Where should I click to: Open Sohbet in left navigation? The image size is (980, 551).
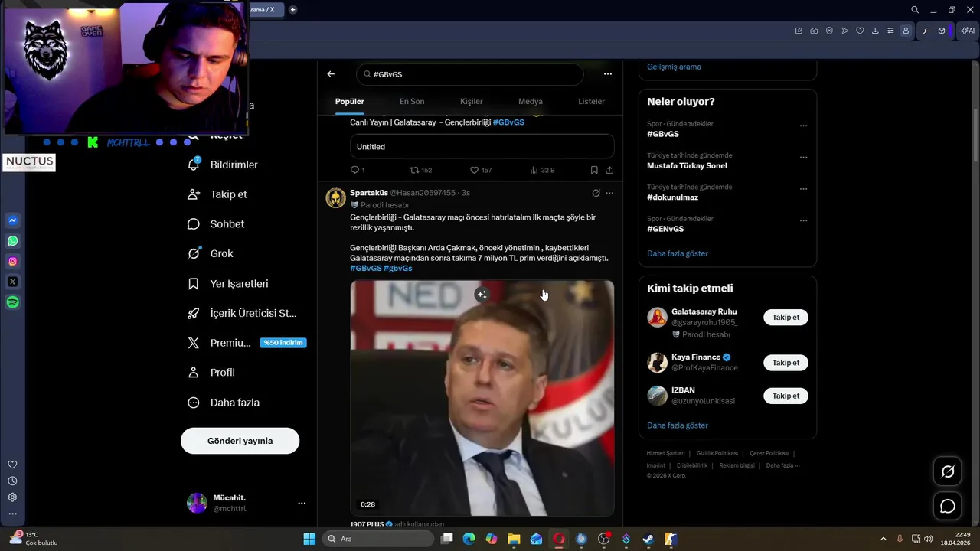217,224
